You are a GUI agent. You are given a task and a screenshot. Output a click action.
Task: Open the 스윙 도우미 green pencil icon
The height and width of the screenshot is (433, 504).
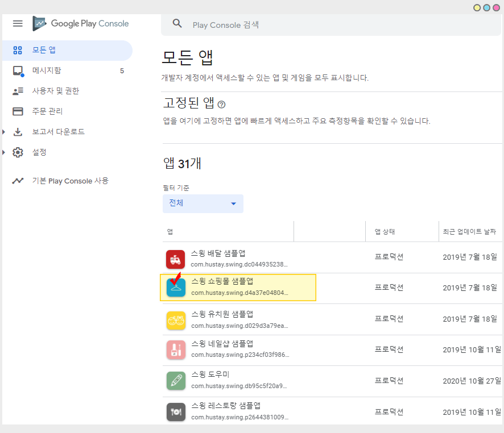click(176, 381)
